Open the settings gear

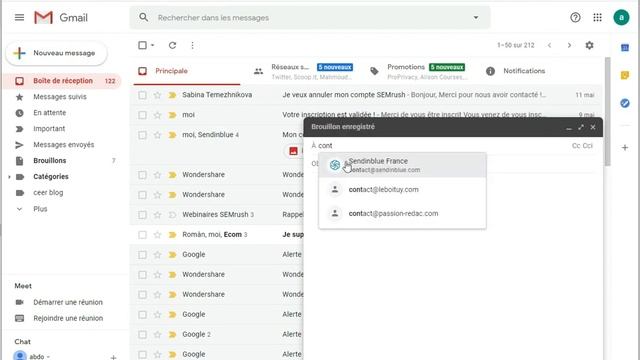click(589, 45)
